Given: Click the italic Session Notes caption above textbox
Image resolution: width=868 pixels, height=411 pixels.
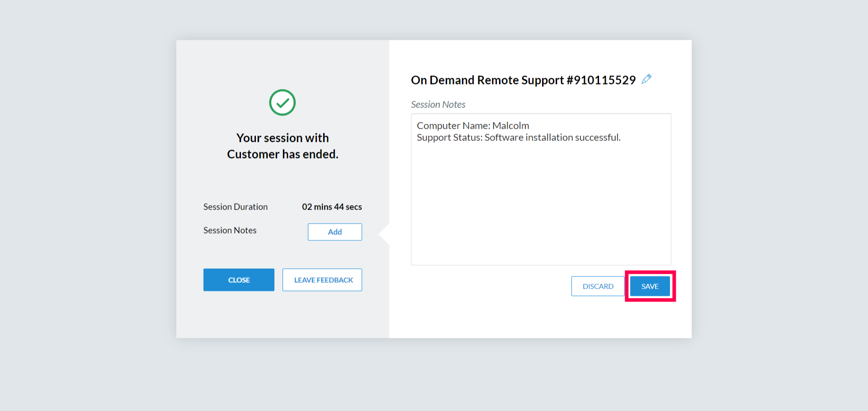Looking at the screenshot, I should [x=438, y=104].
